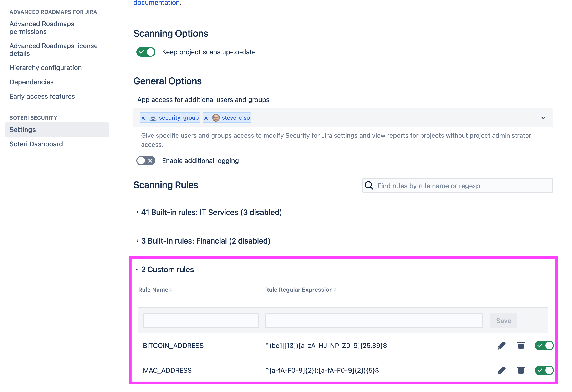Remove security-group tag with x icon
This screenshot has height=392, width=572.
click(x=143, y=118)
